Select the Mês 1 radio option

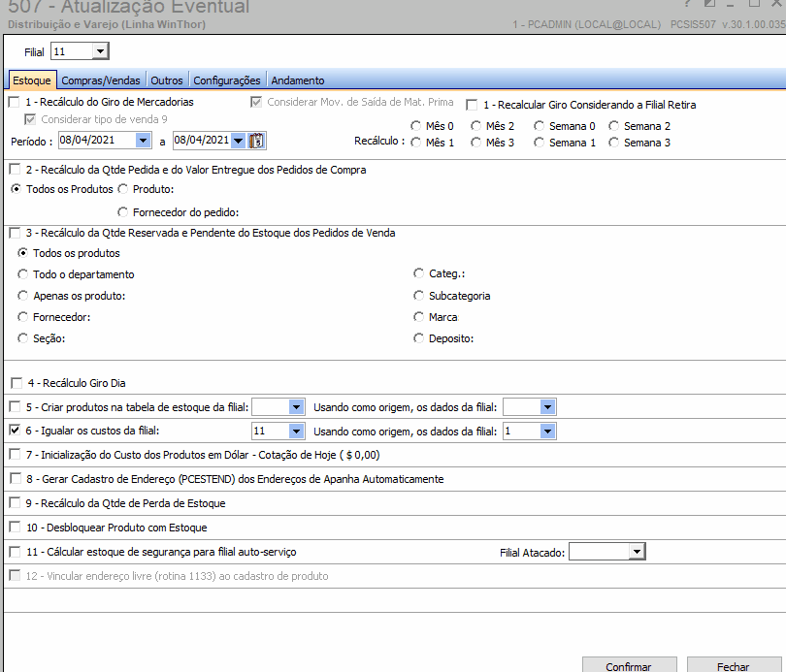coord(415,143)
